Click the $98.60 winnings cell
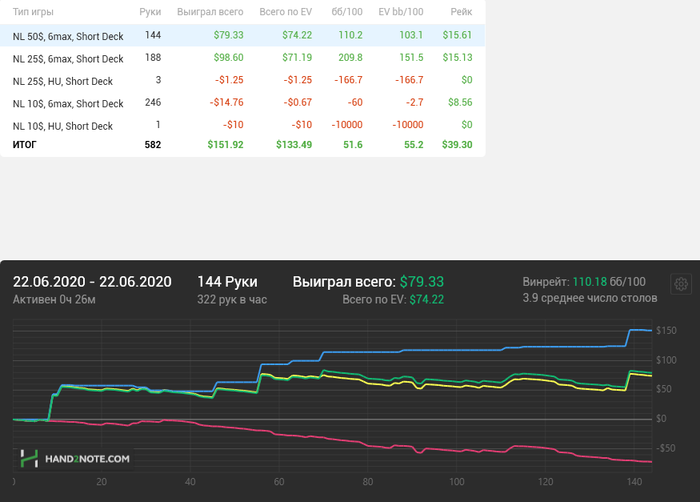700x502 pixels. click(x=228, y=58)
